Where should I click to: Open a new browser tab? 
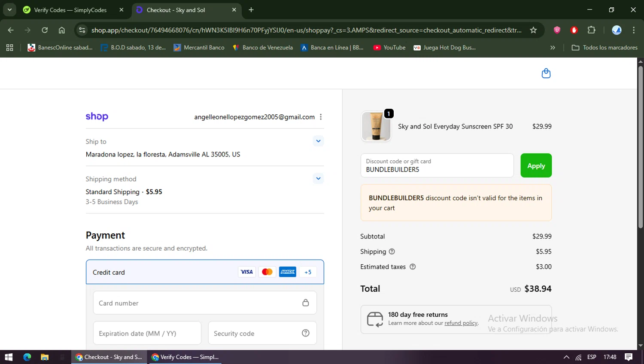[251, 10]
